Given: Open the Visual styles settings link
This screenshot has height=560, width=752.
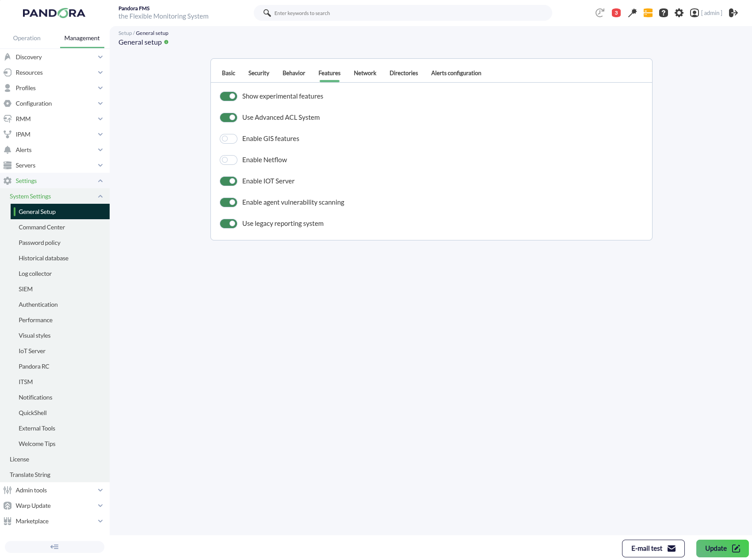Looking at the screenshot, I should pos(35,335).
